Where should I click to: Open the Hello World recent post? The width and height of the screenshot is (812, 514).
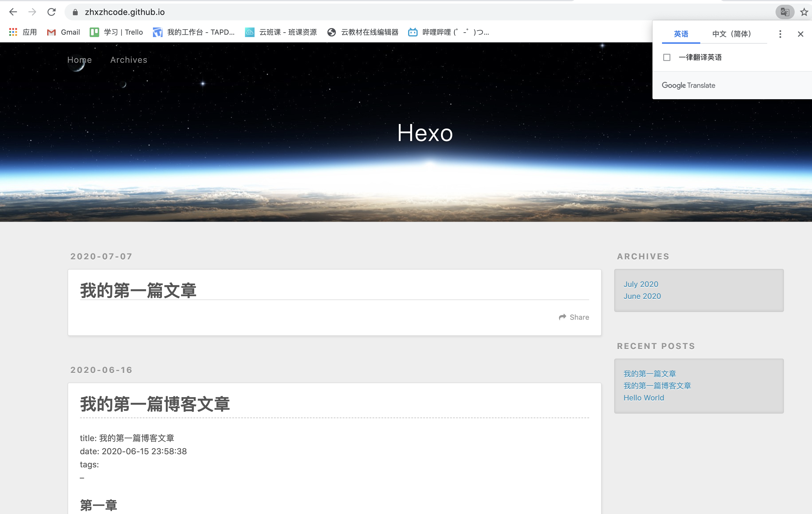pos(644,398)
